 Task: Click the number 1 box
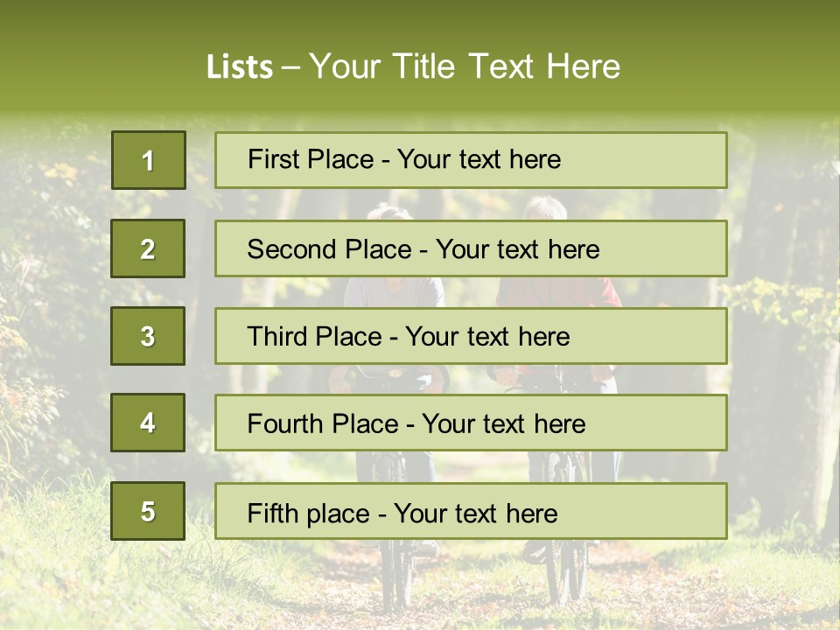click(x=149, y=160)
